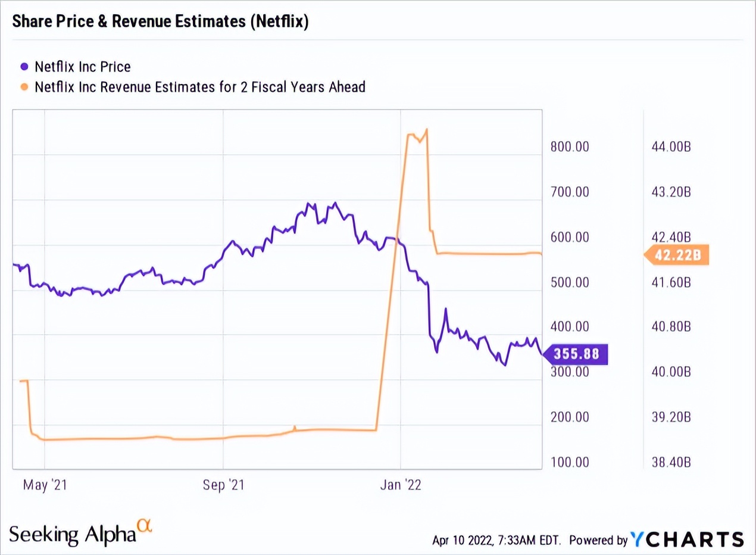Click the 38.40B revenue axis label
756x555 pixels.
670,462
